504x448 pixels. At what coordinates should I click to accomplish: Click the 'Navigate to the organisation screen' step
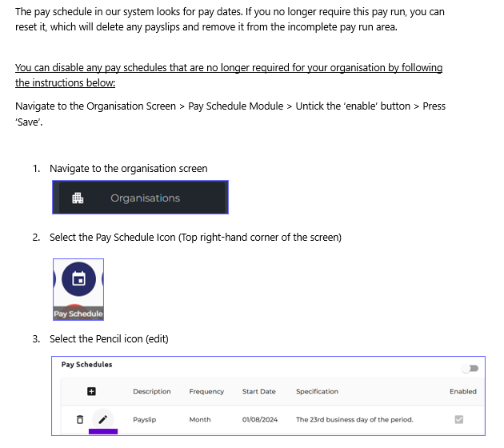pyautogui.click(x=129, y=169)
